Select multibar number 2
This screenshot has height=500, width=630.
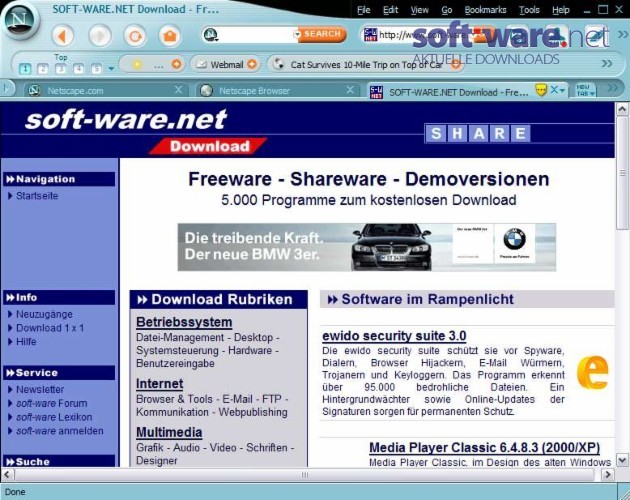point(43,69)
